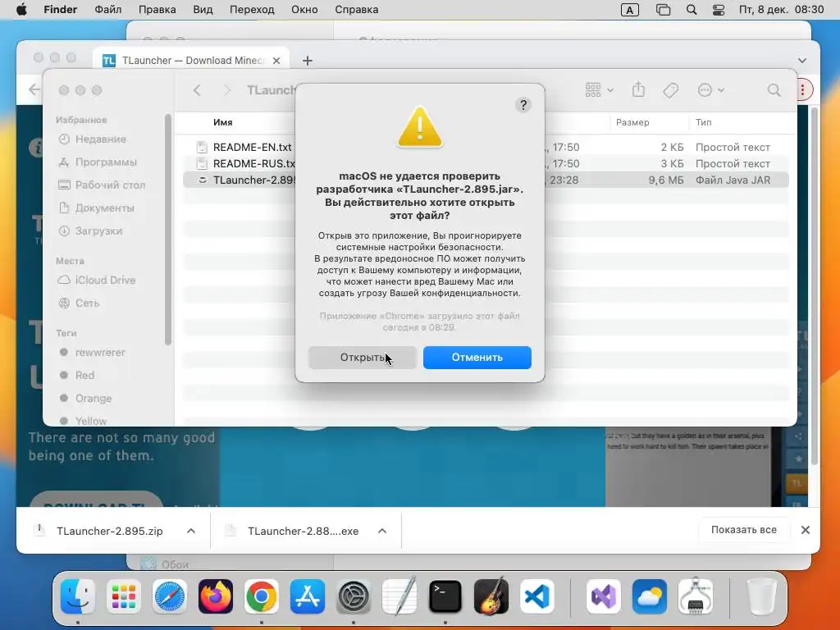Open Chrome from the Dock
Image resolution: width=840 pixels, height=630 pixels.
tap(262, 596)
